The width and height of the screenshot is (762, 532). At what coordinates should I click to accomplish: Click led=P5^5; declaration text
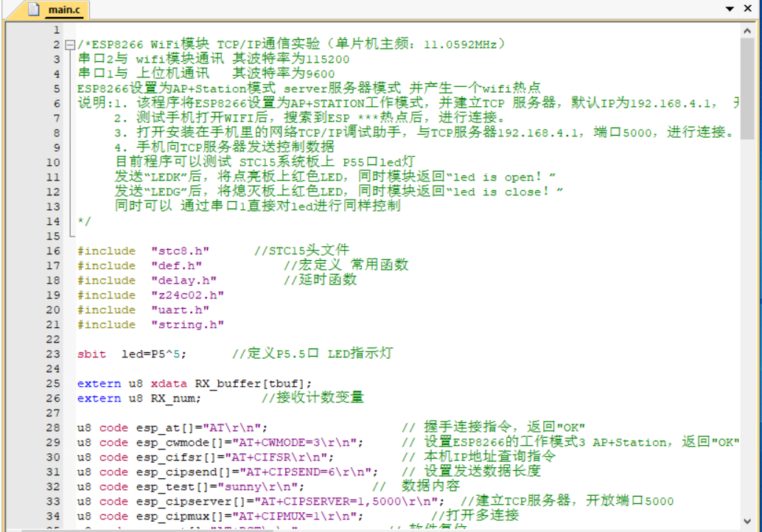click(154, 354)
